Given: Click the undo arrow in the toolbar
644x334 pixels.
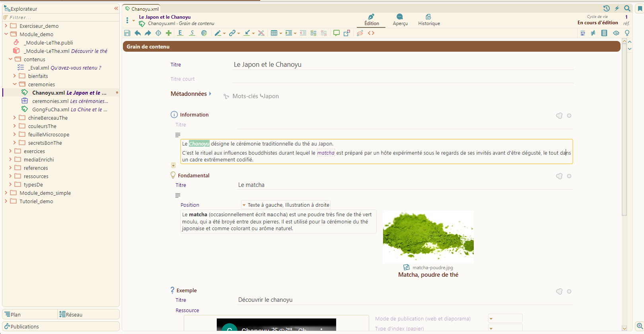Looking at the screenshot, I should click(138, 33).
